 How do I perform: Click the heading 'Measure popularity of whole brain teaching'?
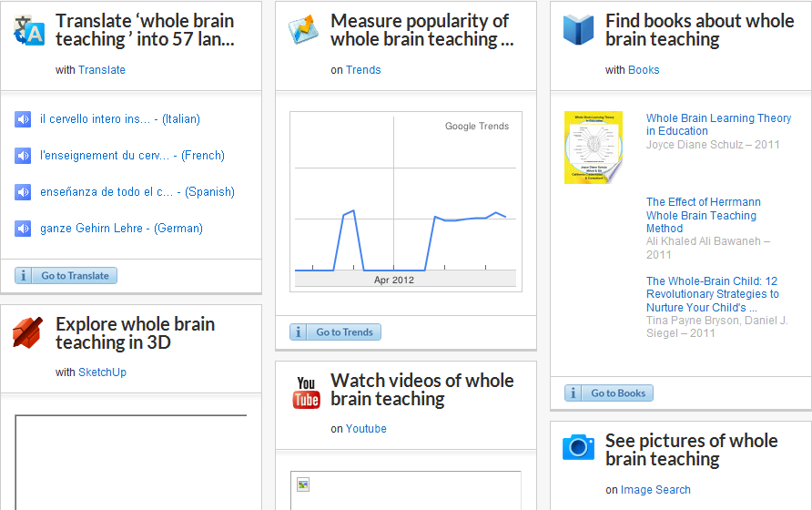(422, 30)
